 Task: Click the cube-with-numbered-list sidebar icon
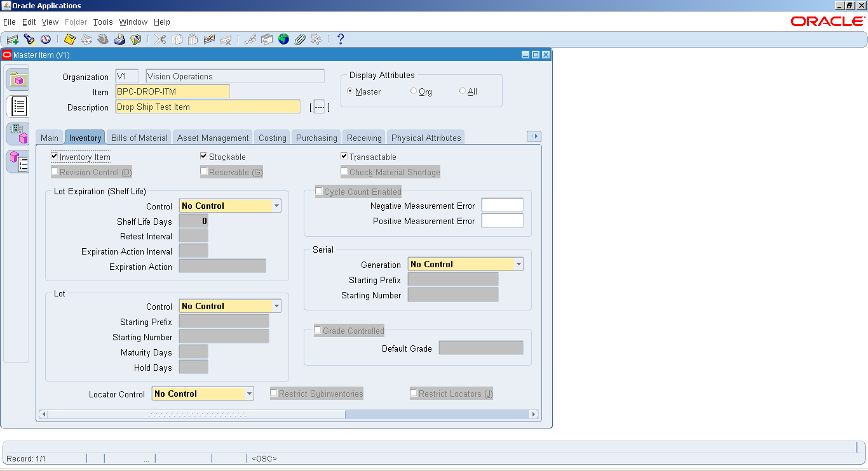click(18, 161)
